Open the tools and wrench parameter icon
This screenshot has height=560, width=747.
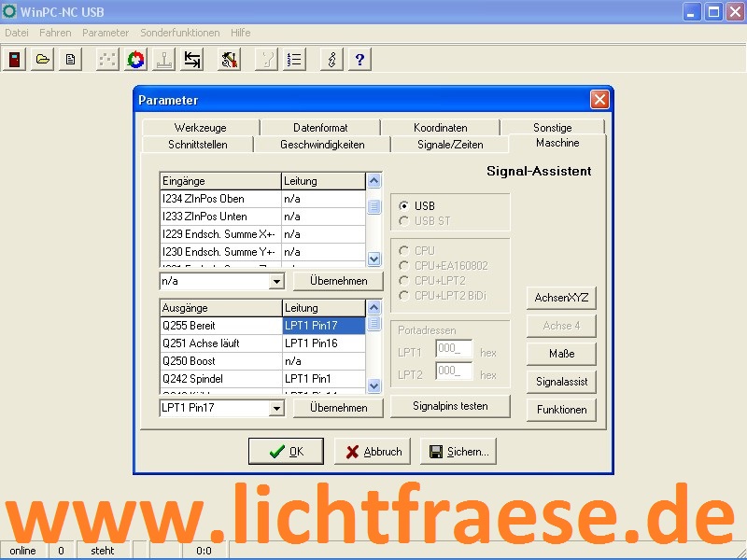coord(229,60)
